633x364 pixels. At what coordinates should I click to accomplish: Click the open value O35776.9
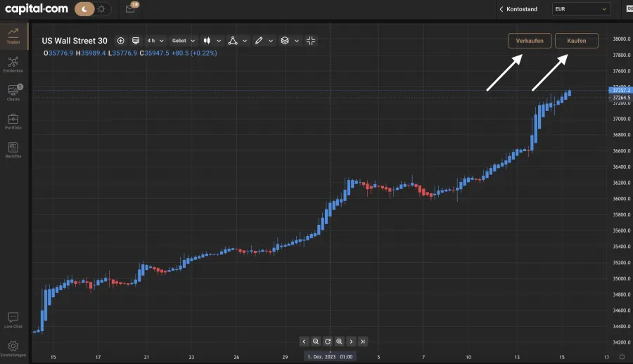click(58, 53)
